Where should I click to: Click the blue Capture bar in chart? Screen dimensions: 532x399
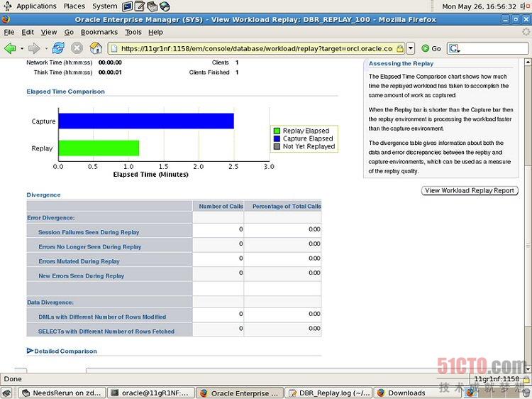(145, 121)
